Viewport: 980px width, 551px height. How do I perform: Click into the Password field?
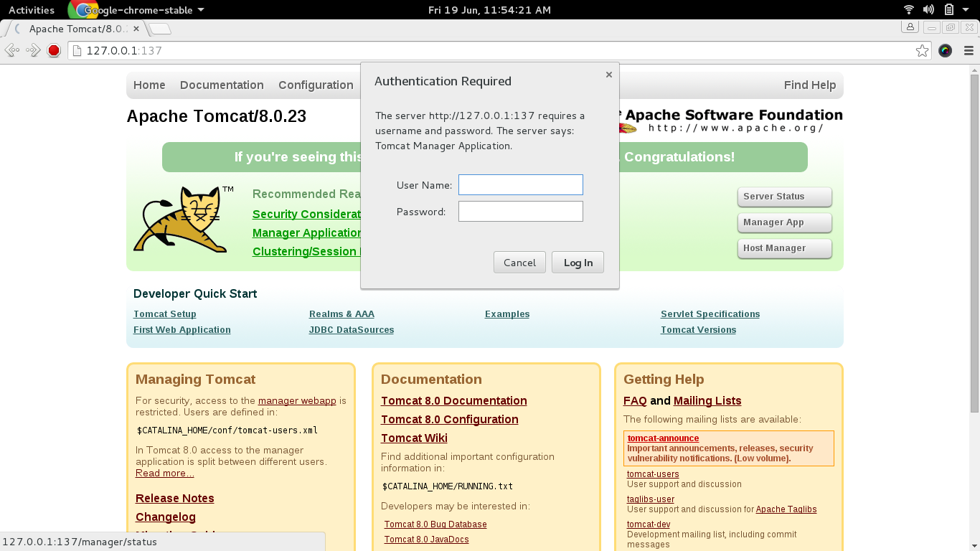tap(520, 212)
